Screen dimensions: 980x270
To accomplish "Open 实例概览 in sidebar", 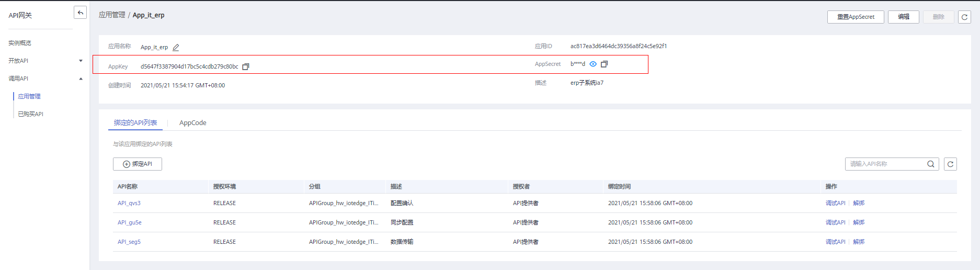I will click(x=20, y=43).
